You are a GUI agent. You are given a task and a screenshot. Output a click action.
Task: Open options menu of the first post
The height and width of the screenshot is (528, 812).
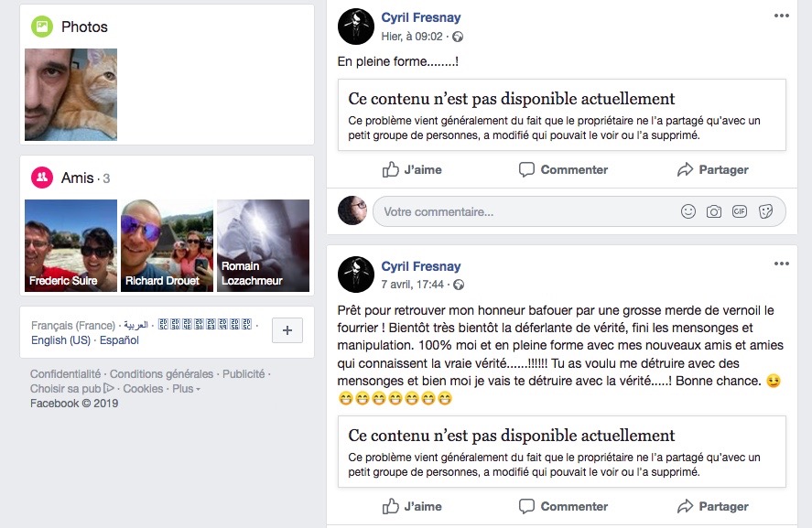pyautogui.click(x=782, y=16)
